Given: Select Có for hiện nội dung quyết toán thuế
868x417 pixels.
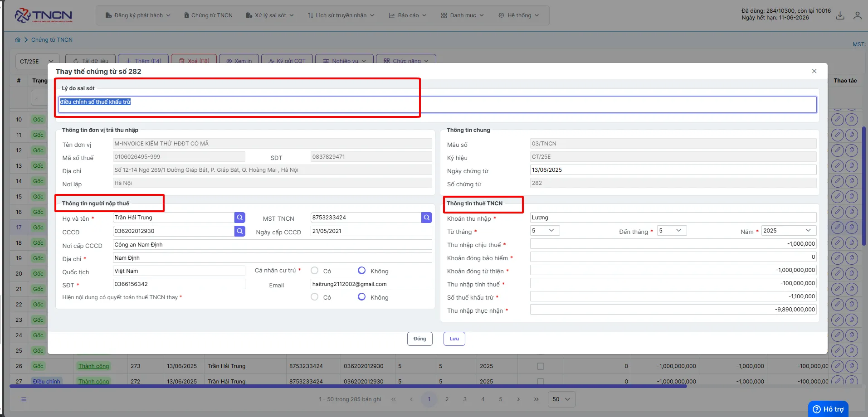Looking at the screenshot, I should pyautogui.click(x=315, y=297).
